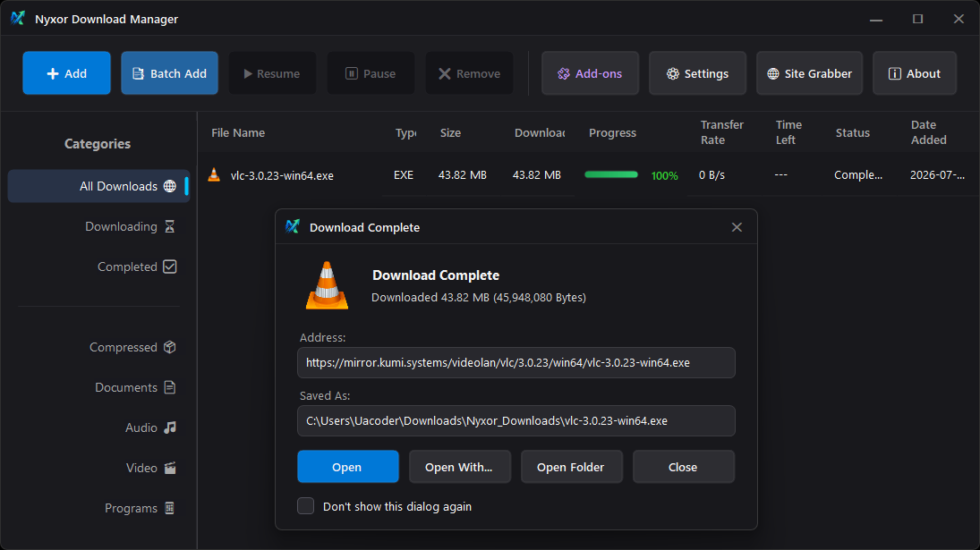The image size is (980, 550).
Task: Sort by File Name column header
Action: pyautogui.click(x=238, y=133)
